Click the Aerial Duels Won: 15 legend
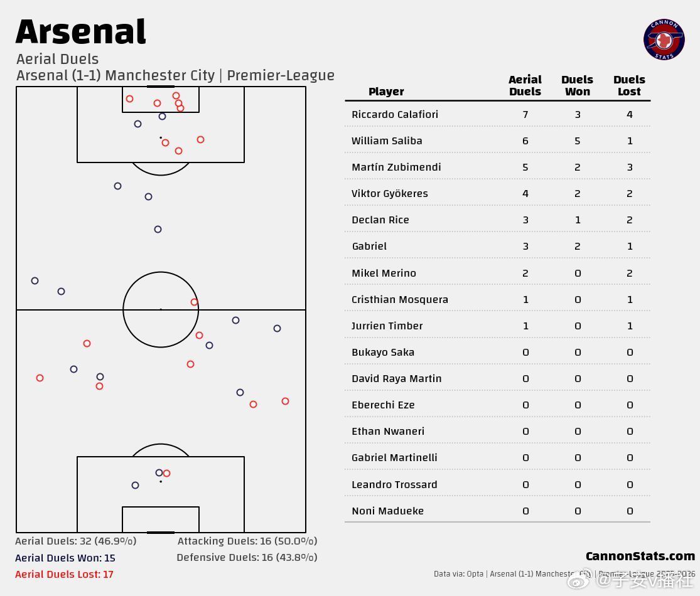 [65, 558]
